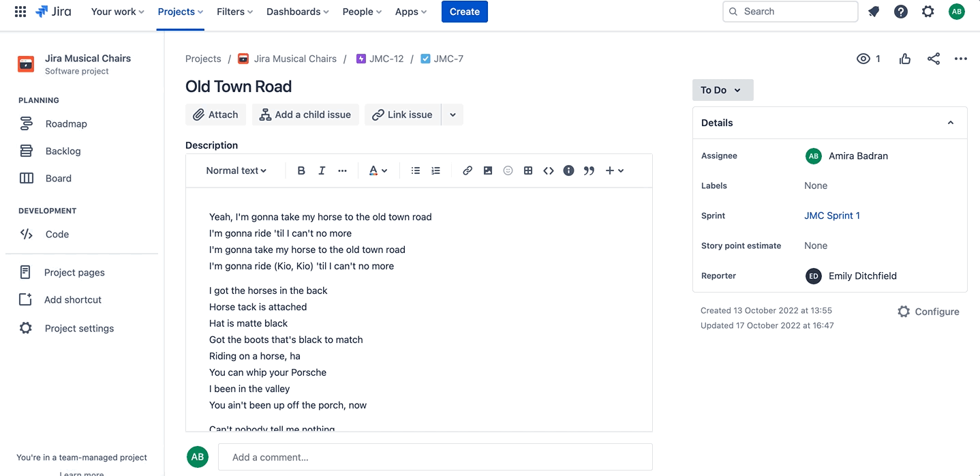
Task: Open the People menu
Action: click(363, 12)
